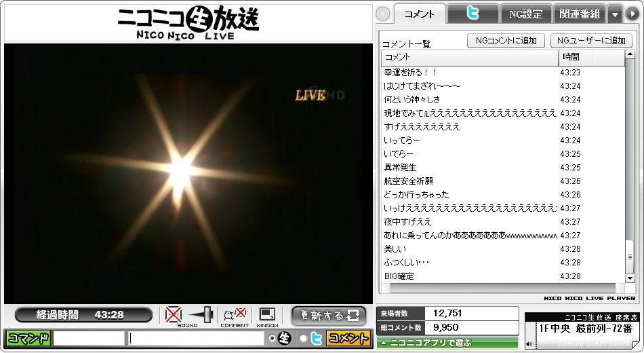Image resolution: width=644 pixels, height=353 pixels.
Task: Select comment 航空安全祈願
Action: (408, 181)
